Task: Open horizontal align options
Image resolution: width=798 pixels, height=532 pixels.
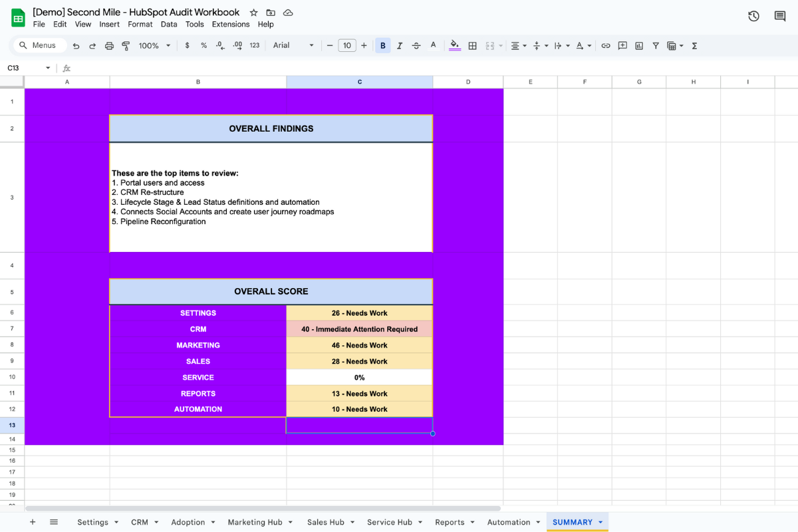Action: (518, 46)
